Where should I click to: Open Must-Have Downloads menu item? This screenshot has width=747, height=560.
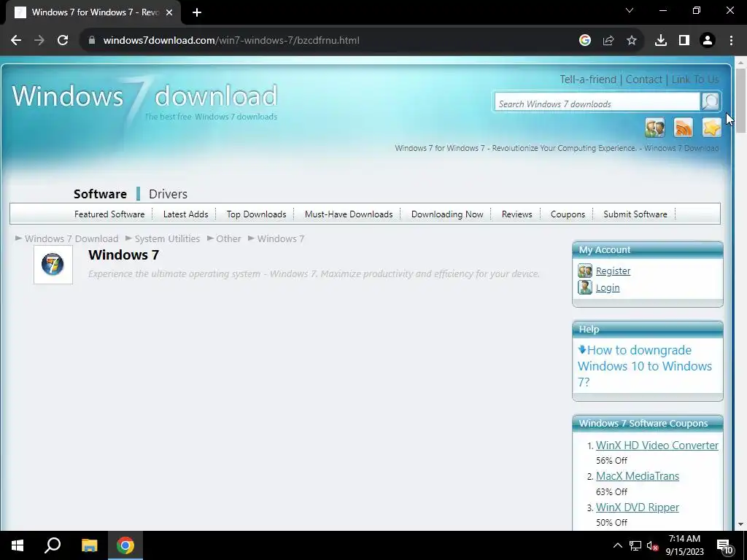(x=349, y=214)
